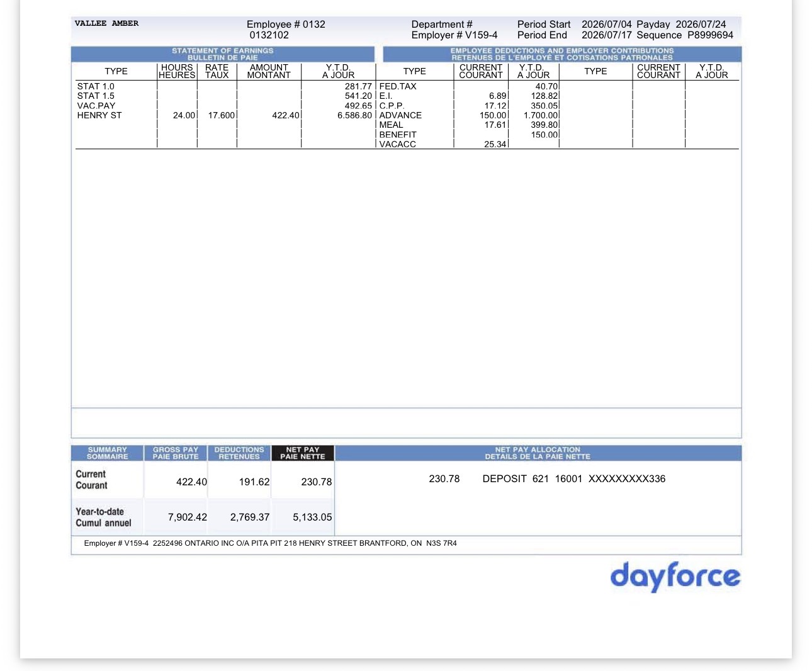Select E.I. year-to-date value 128.82
The height and width of the screenshot is (671, 812).
pyautogui.click(x=544, y=96)
